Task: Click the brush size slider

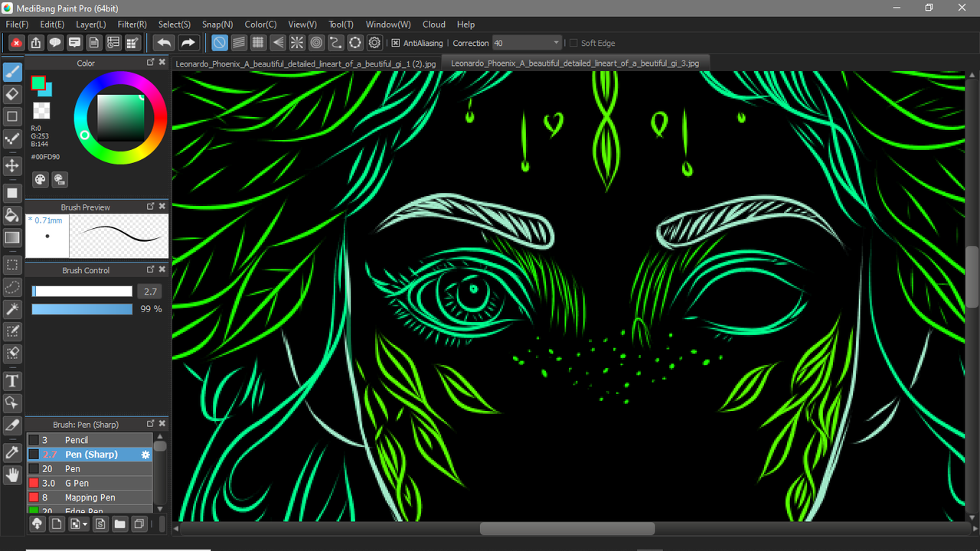Action: click(x=82, y=292)
